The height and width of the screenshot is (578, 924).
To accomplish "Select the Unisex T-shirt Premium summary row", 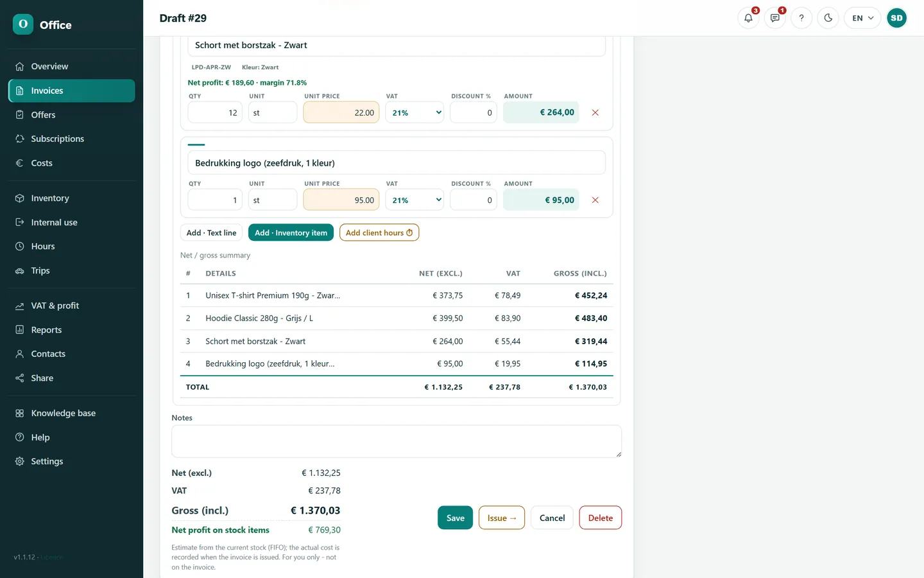I will 397,295.
